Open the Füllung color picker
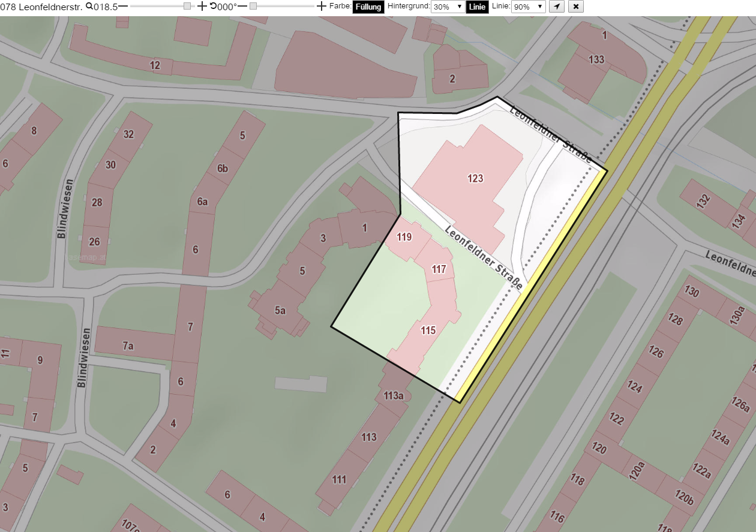 [368, 7]
